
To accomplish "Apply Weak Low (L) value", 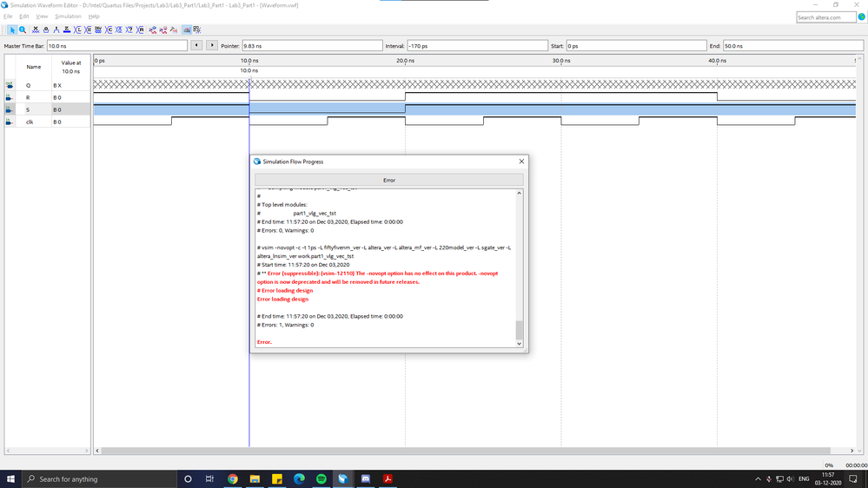I will click(x=77, y=30).
